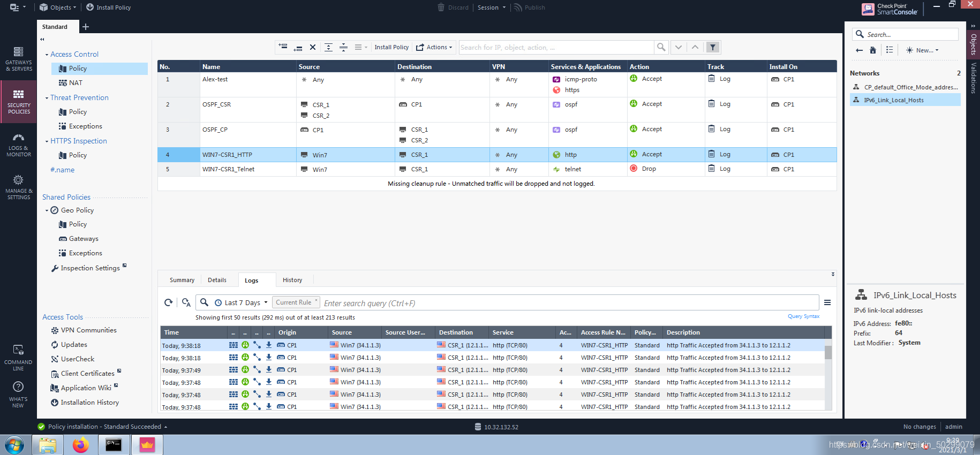Open Logs & Monitor view
Viewport: 980px width, 455px height.
(x=18, y=145)
